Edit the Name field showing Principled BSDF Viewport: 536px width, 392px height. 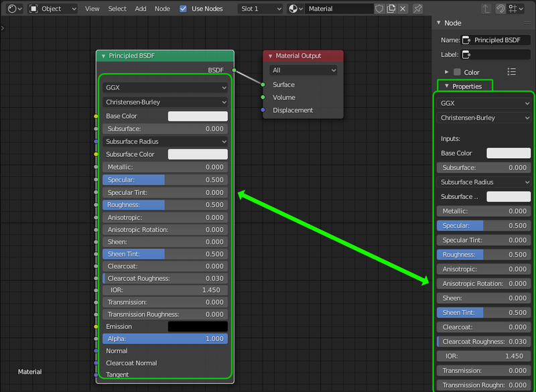(496, 40)
